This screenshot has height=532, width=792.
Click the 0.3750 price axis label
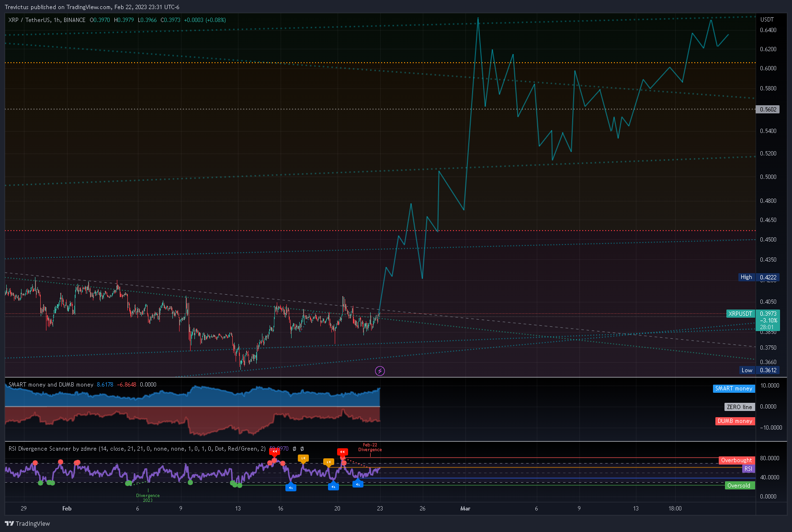point(768,348)
